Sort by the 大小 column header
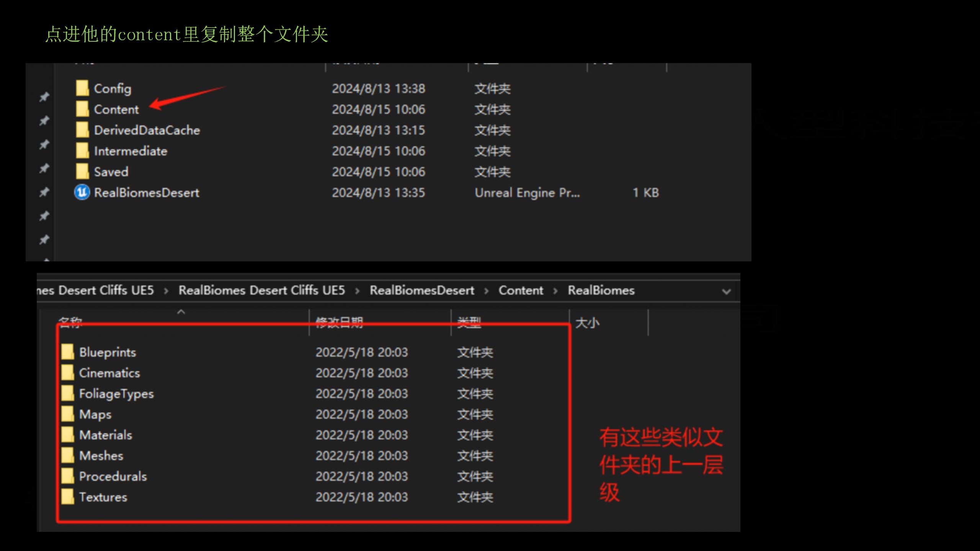This screenshot has width=980, height=551. [x=587, y=323]
